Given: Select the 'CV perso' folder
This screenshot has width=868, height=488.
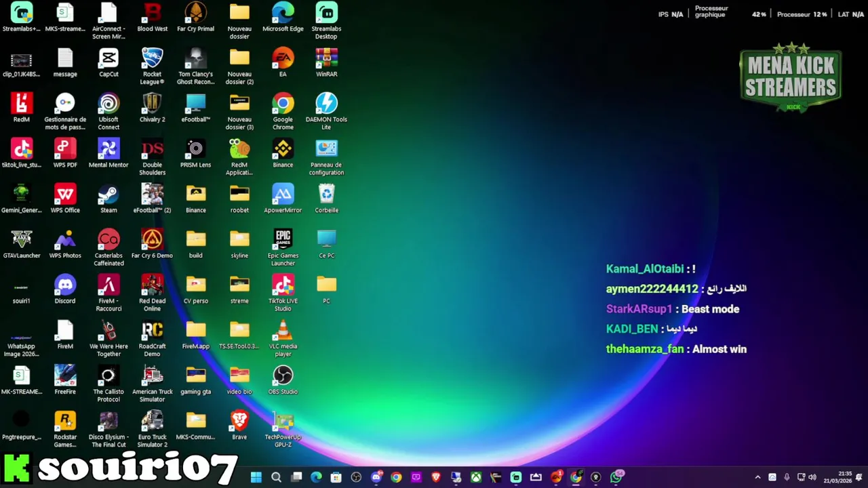Looking at the screenshot, I should pyautogui.click(x=195, y=290).
